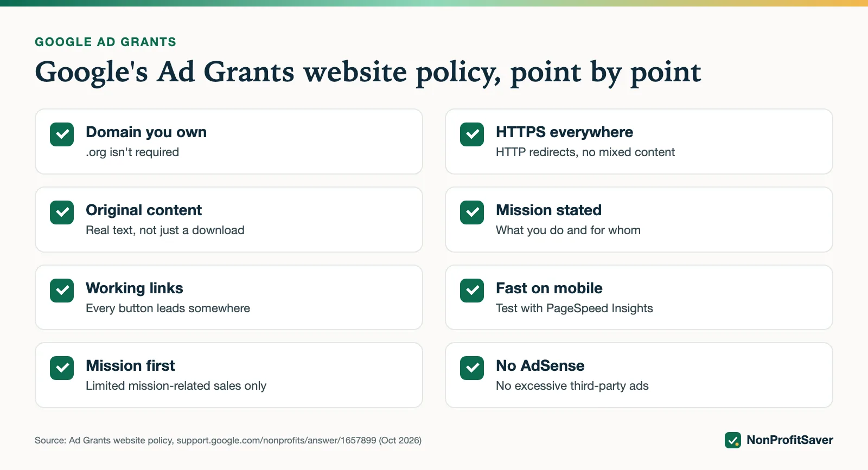Click the ".org isn't required" text

[132, 152]
